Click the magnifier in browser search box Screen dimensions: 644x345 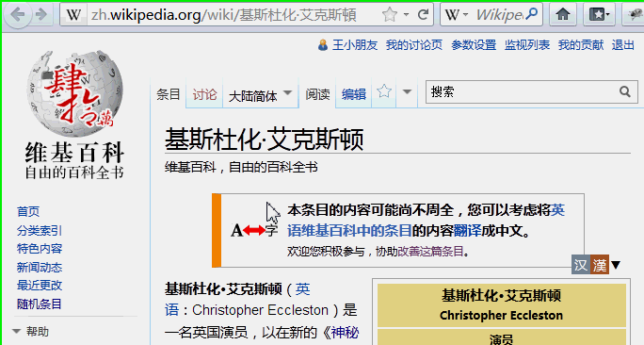532,14
